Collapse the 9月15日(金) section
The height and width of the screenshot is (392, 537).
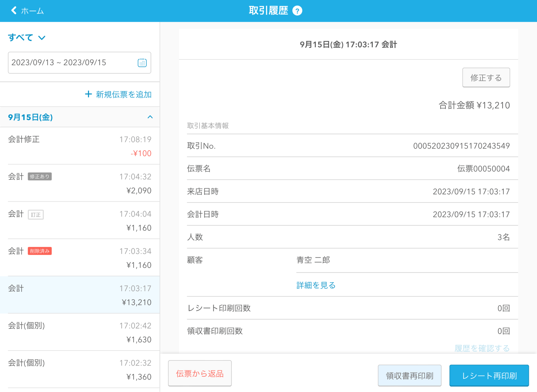pos(150,117)
